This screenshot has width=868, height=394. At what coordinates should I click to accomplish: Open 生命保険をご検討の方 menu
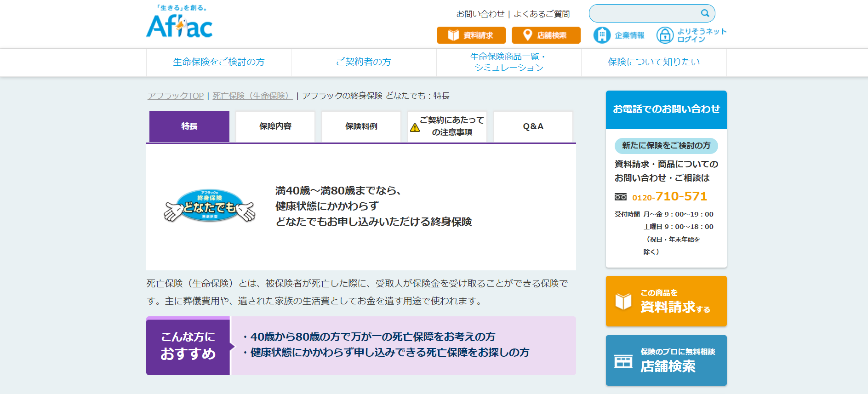219,62
